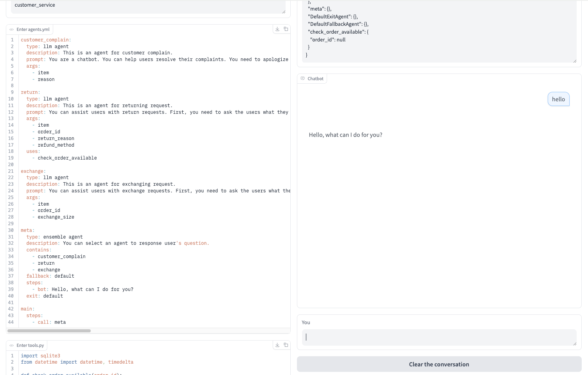Click the chat bubble icon beside Chatbot label

pyautogui.click(x=303, y=79)
